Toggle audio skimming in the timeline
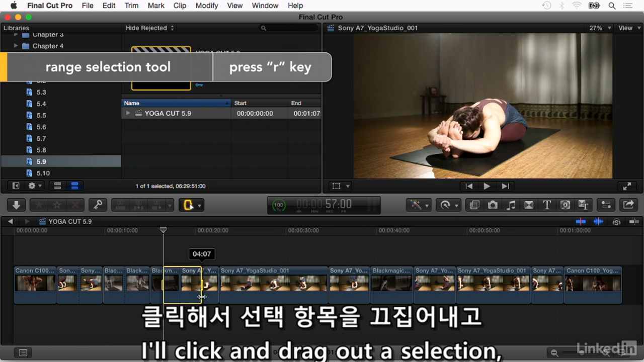This screenshot has height=362, width=644. tap(598, 221)
